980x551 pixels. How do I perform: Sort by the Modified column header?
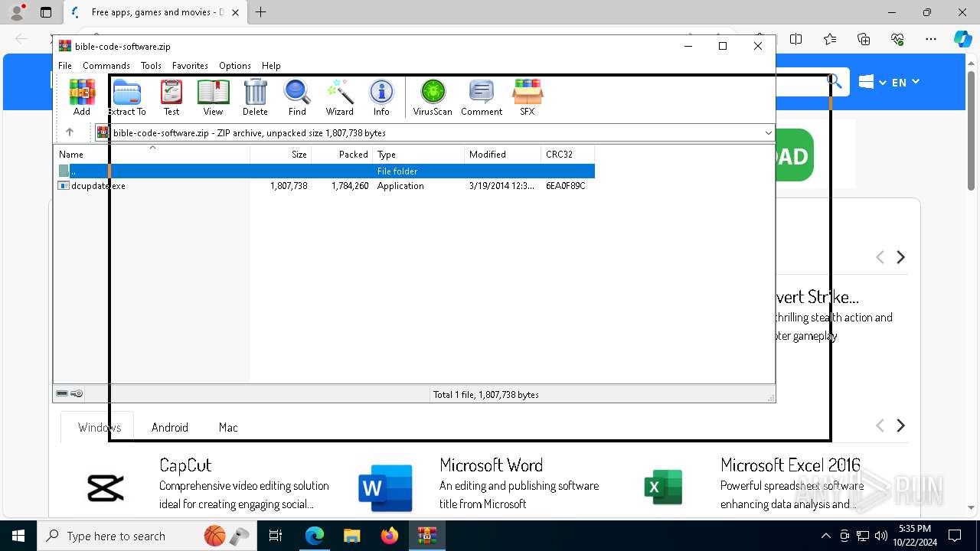503,154
